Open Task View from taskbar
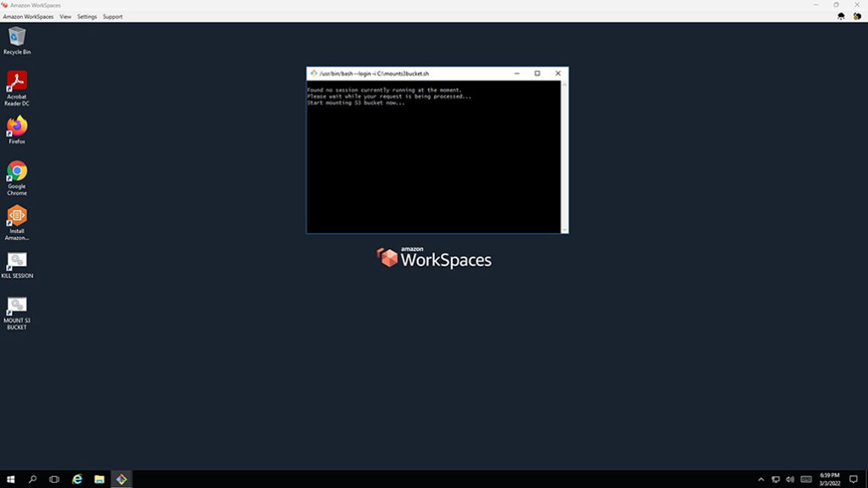 [54, 480]
